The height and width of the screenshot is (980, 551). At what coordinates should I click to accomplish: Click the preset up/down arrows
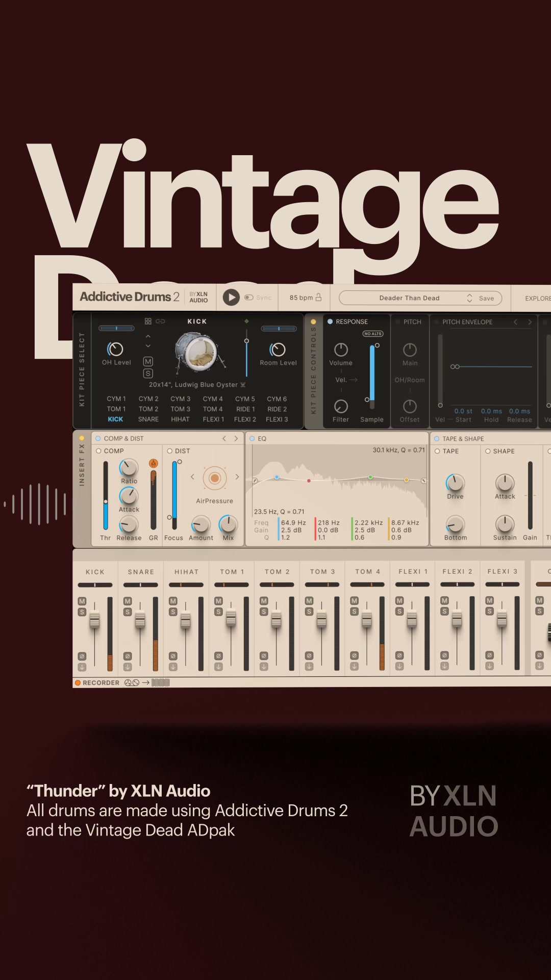469,298
